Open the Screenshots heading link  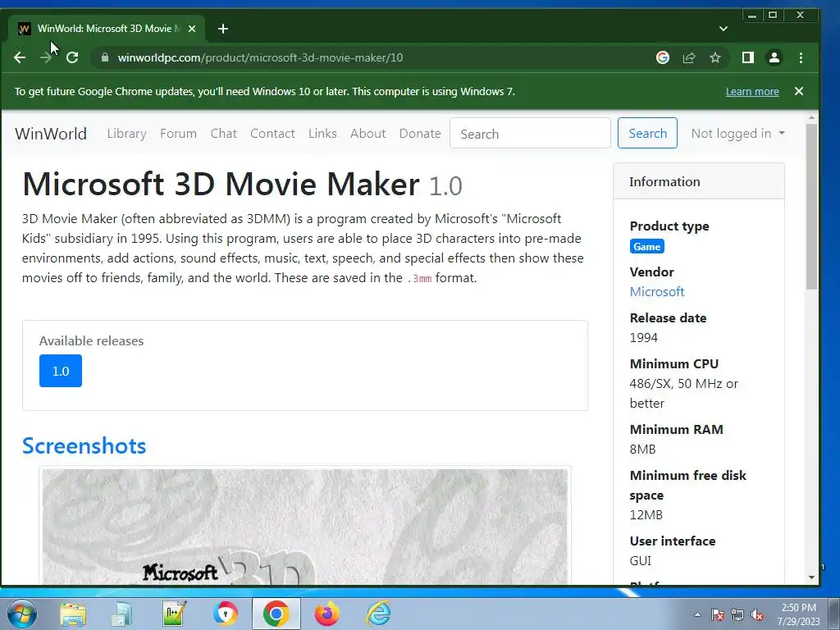[84, 445]
